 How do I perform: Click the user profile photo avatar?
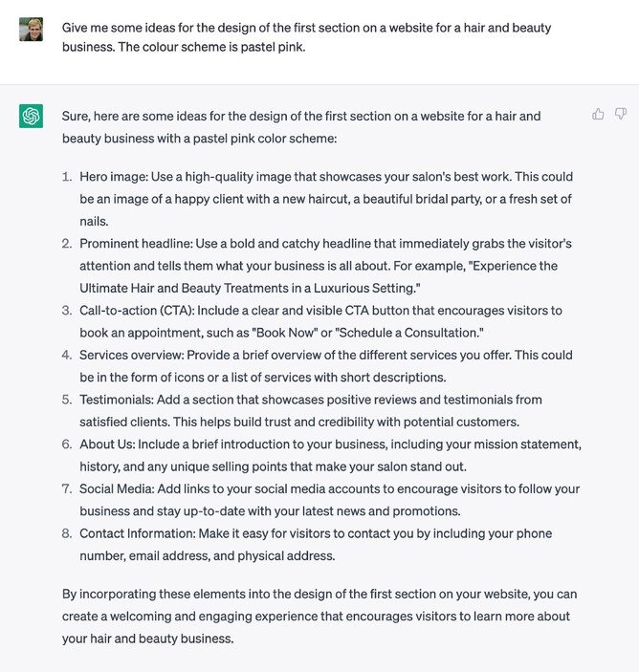pos(31,29)
